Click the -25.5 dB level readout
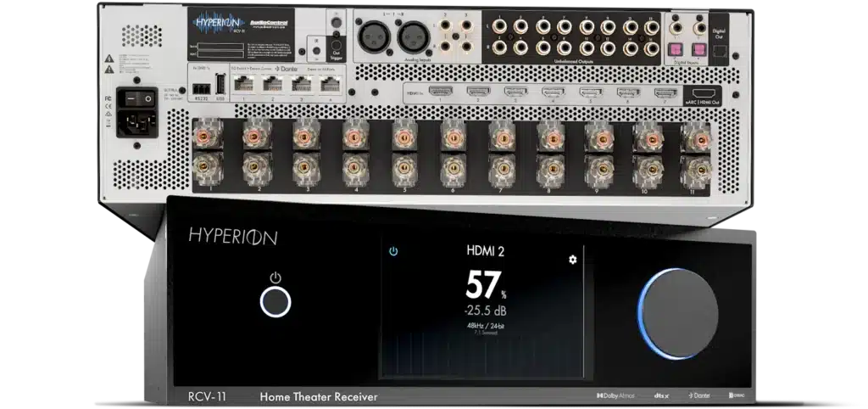The image size is (868, 409). 486,311
